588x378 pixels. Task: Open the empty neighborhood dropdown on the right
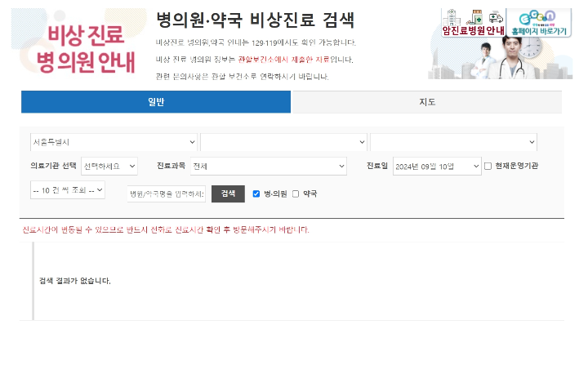(x=453, y=142)
